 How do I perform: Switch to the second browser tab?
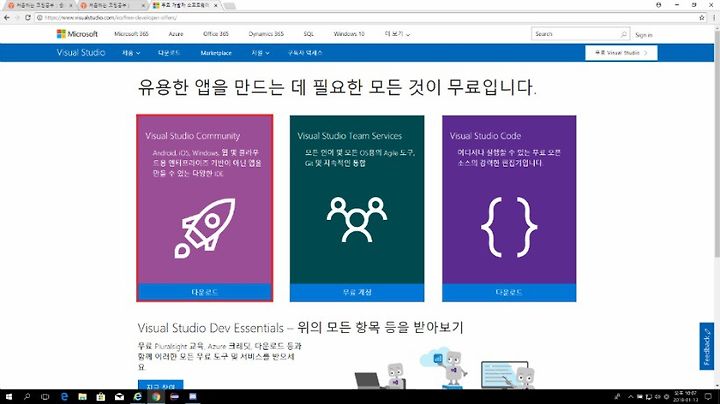(110, 6)
